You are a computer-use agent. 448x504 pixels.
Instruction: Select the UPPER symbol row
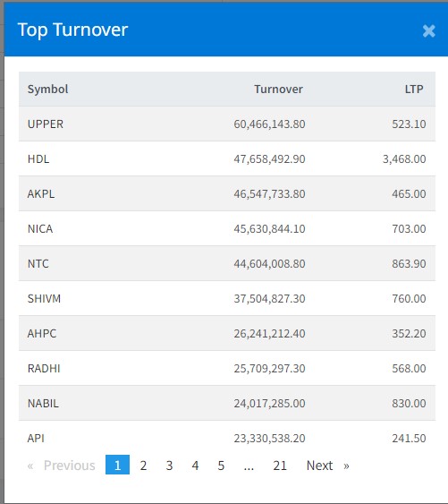pyautogui.click(x=227, y=124)
